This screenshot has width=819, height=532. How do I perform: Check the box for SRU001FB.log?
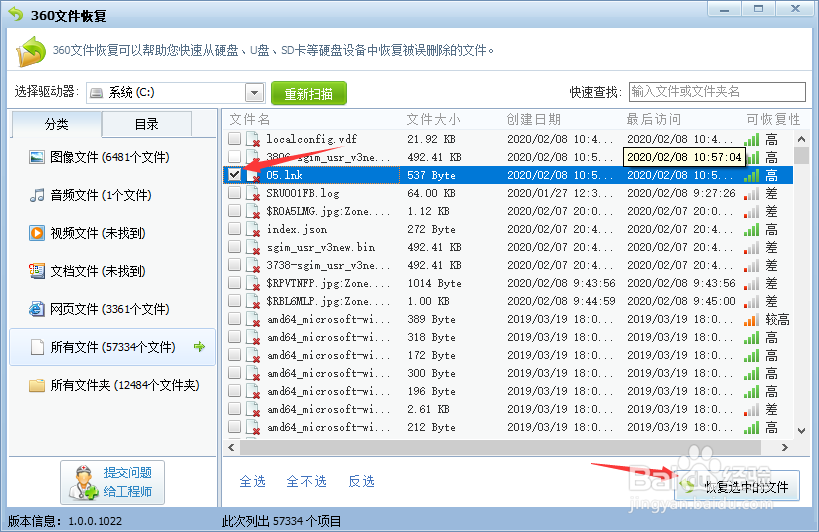(235, 193)
